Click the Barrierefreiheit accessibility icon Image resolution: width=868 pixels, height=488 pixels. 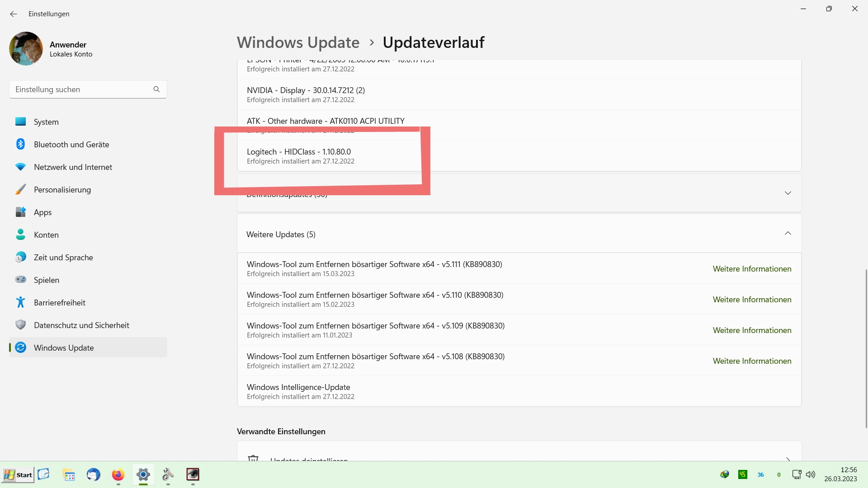click(x=20, y=302)
